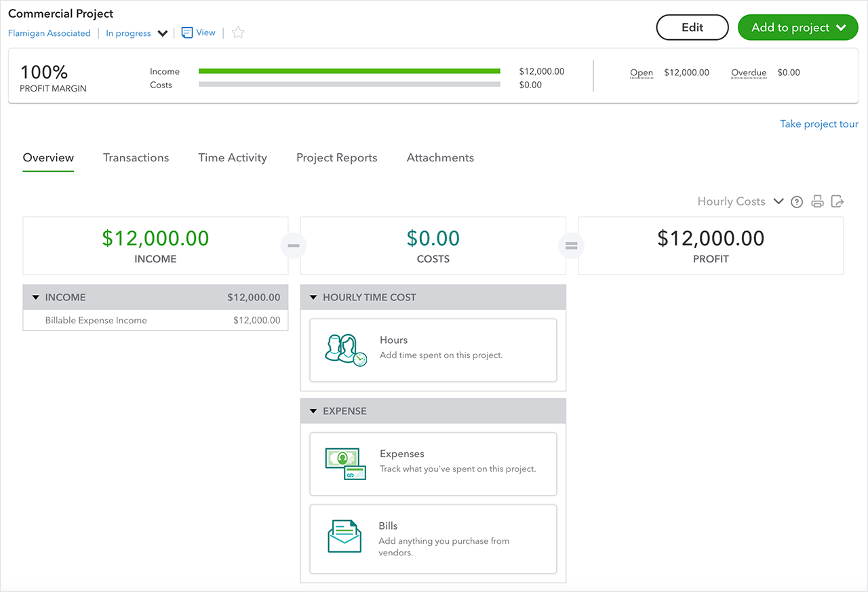Click the In progress status link
Screen dimensions: 868x592
pos(128,33)
